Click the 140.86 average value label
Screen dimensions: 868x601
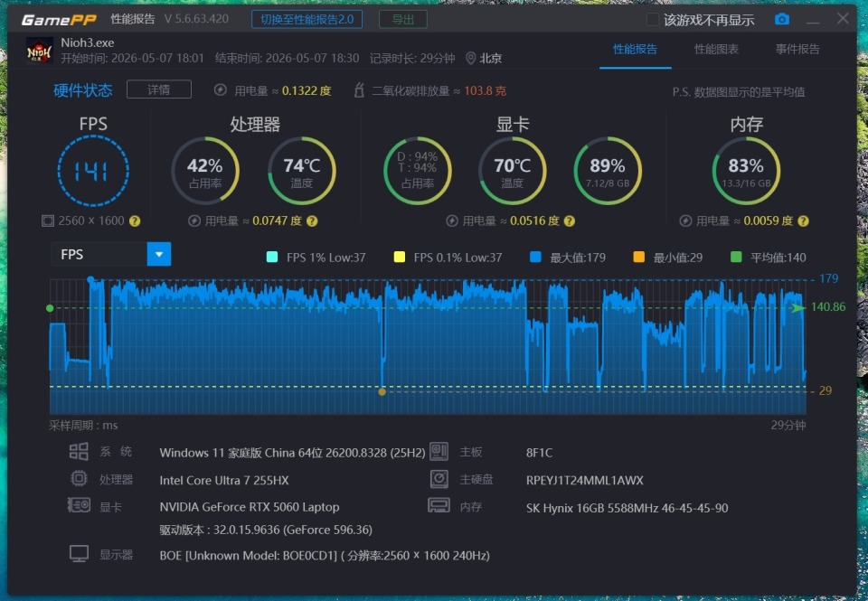coord(828,307)
